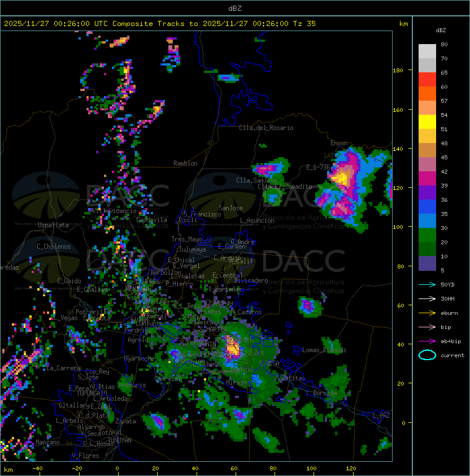Click the white 30HM track arrow
This screenshot has height=476, width=470.
coord(427,298)
